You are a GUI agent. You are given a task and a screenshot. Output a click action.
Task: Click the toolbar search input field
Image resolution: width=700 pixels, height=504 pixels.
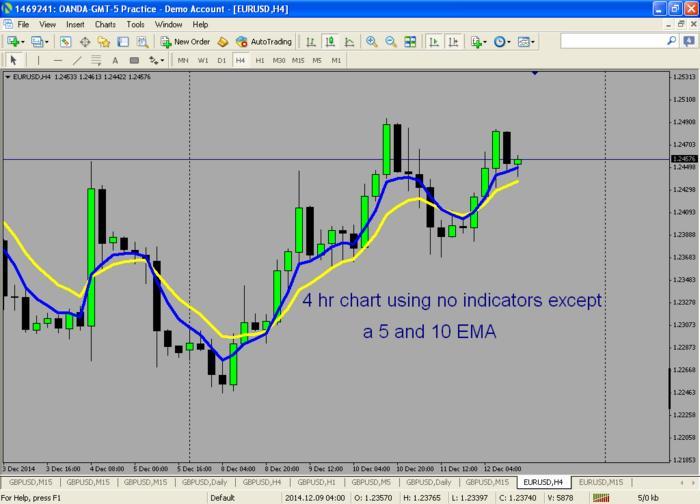point(613,41)
